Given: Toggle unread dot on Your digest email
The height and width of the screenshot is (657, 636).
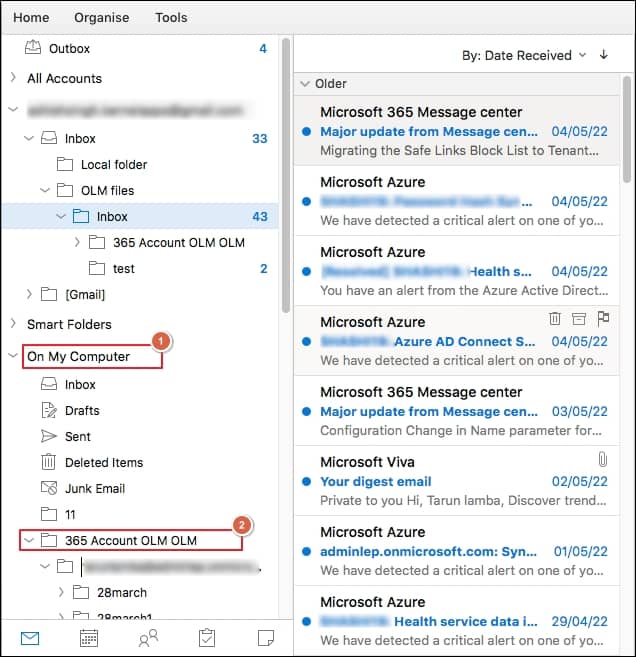Looking at the screenshot, I should click(306, 481).
